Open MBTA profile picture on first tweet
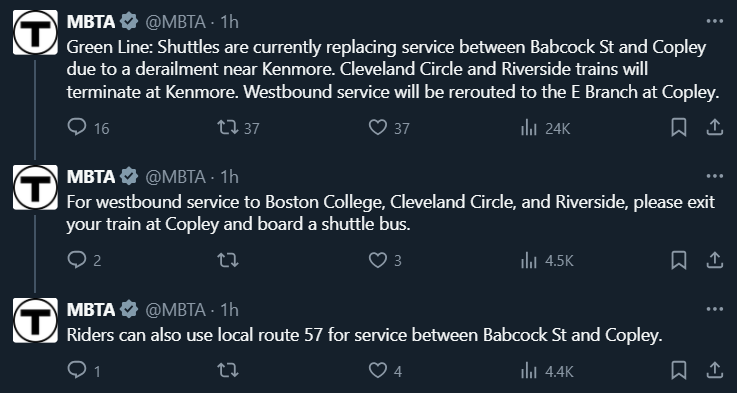This screenshot has width=737, height=393. click(35, 32)
